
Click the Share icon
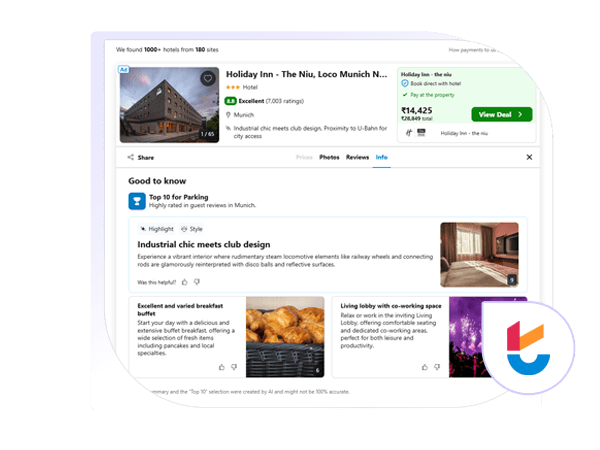[x=131, y=157]
